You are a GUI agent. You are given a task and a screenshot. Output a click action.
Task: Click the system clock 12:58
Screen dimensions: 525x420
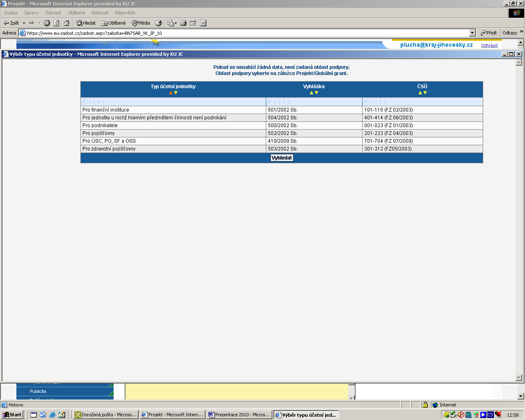[513, 415]
